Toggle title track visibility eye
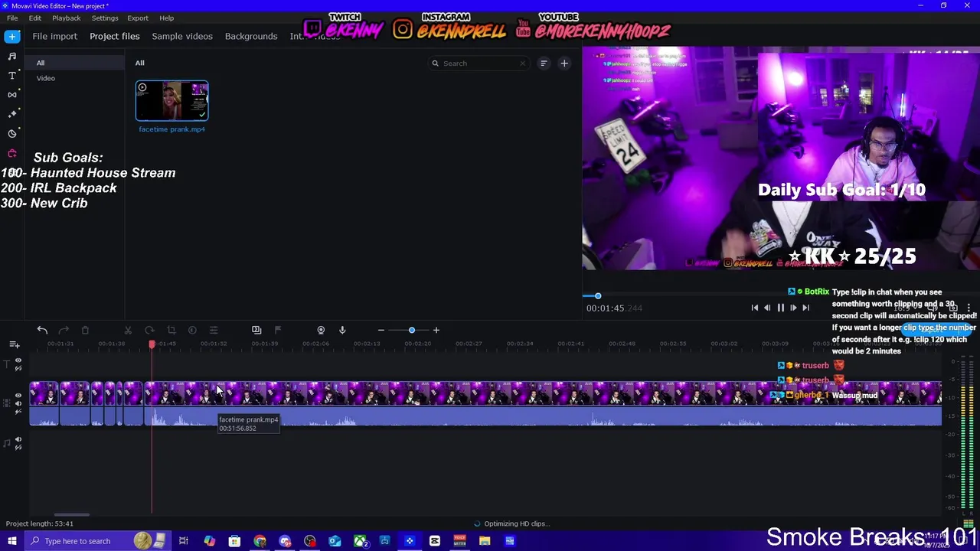This screenshot has height=551, width=980. [x=18, y=360]
